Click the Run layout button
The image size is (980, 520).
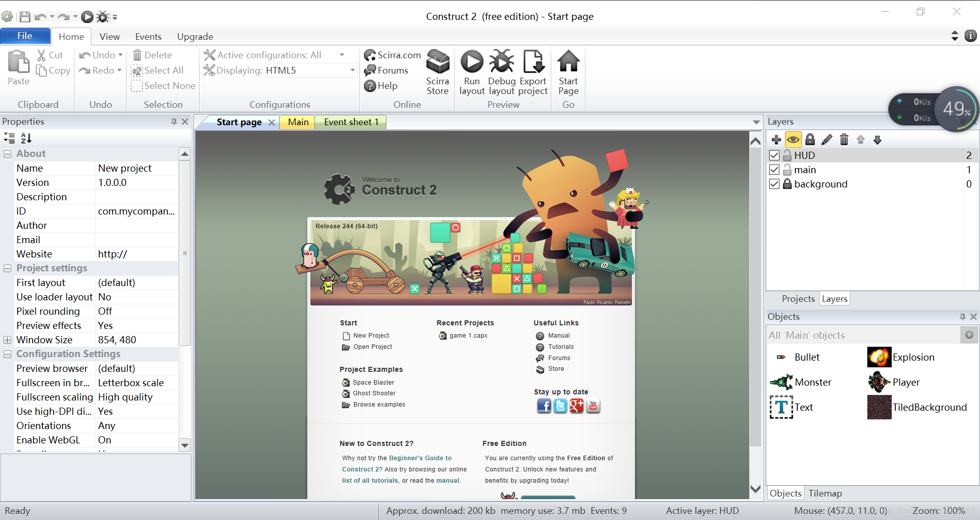click(472, 73)
